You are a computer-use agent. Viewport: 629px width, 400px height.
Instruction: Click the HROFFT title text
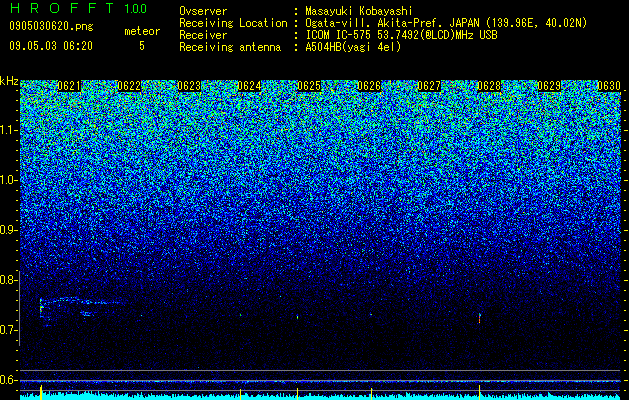click(x=62, y=8)
